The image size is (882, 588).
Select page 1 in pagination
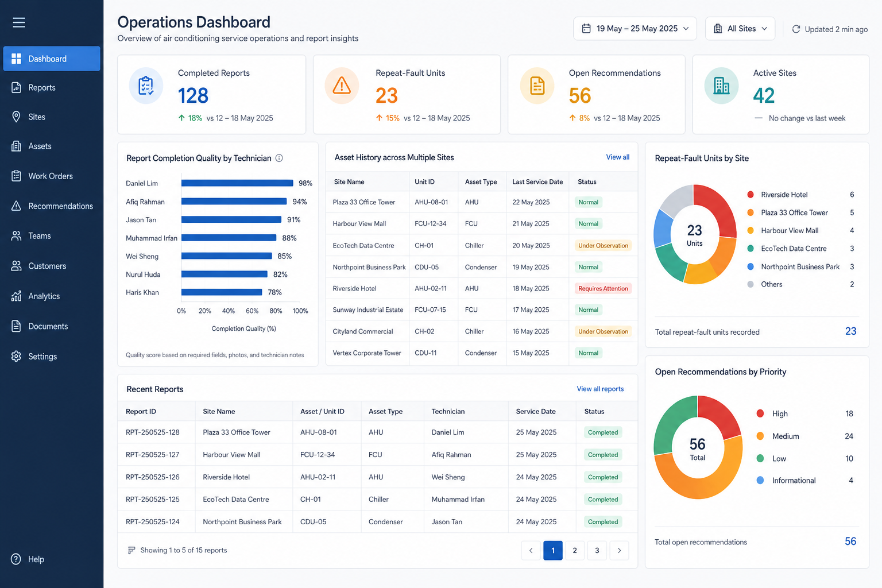click(x=553, y=550)
